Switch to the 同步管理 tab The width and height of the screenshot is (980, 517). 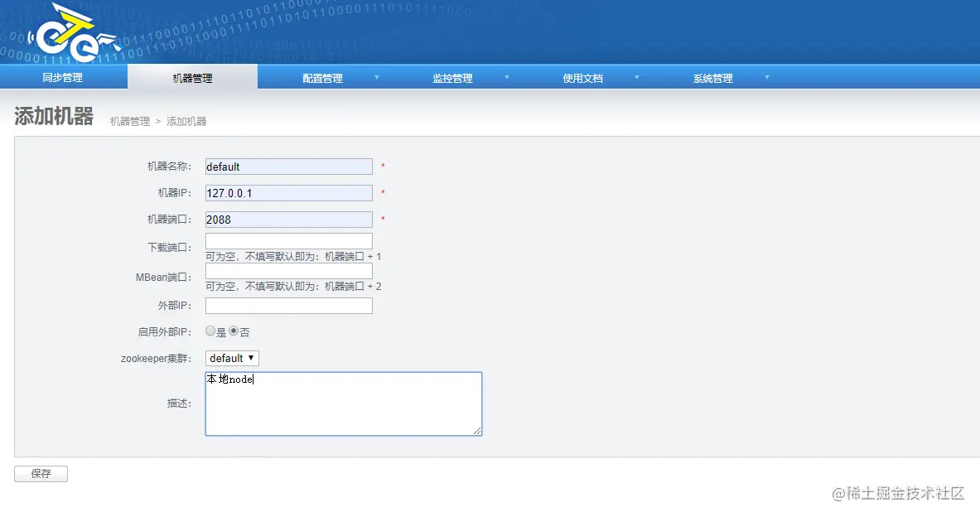click(64, 77)
